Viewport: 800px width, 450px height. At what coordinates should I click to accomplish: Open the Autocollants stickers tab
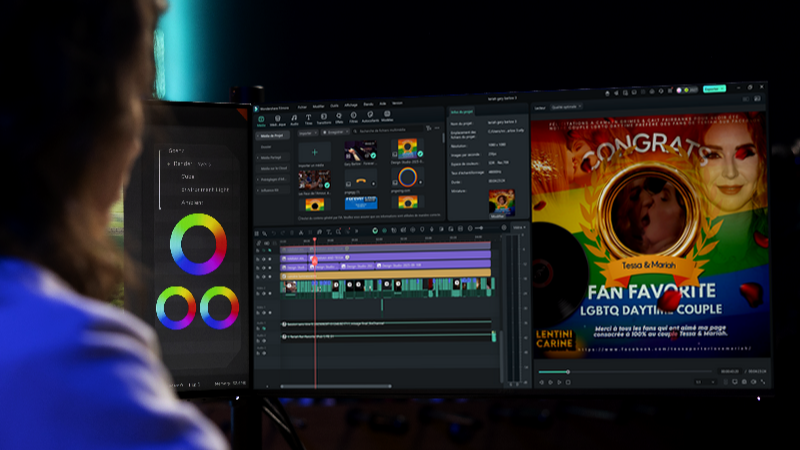click(370, 117)
